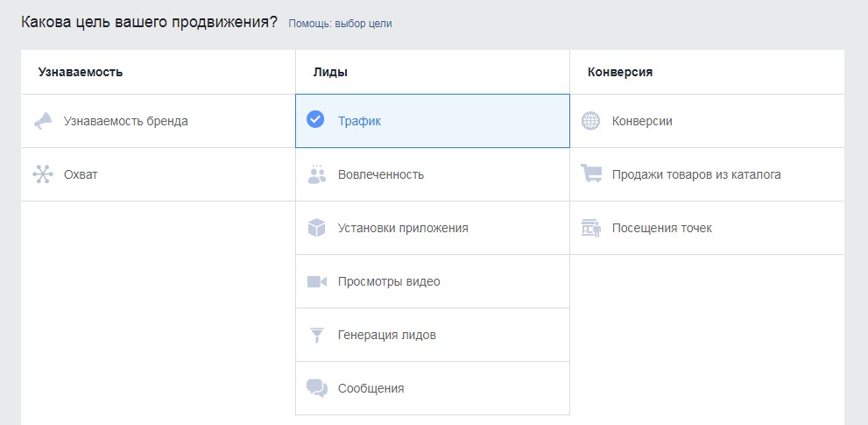Click the megaphone icon for brand awareness
The height and width of the screenshot is (425, 868).
pyautogui.click(x=43, y=121)
